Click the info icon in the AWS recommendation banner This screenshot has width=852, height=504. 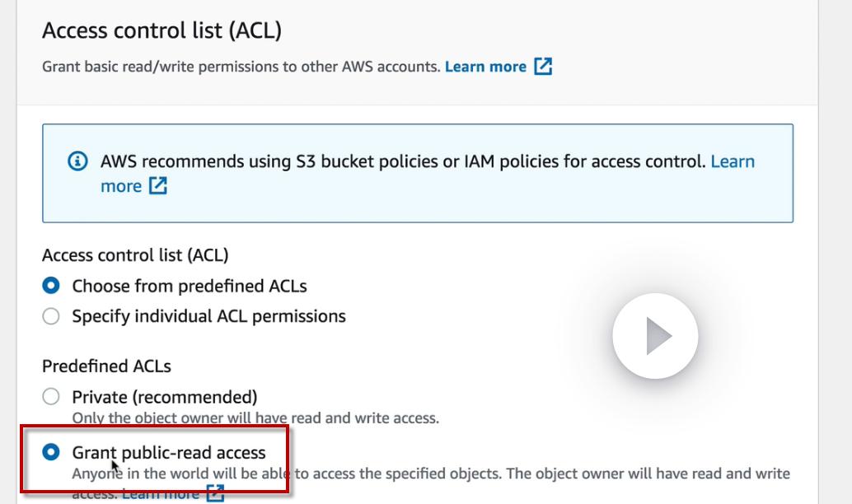pyautogui.click(x=77, y=161)
